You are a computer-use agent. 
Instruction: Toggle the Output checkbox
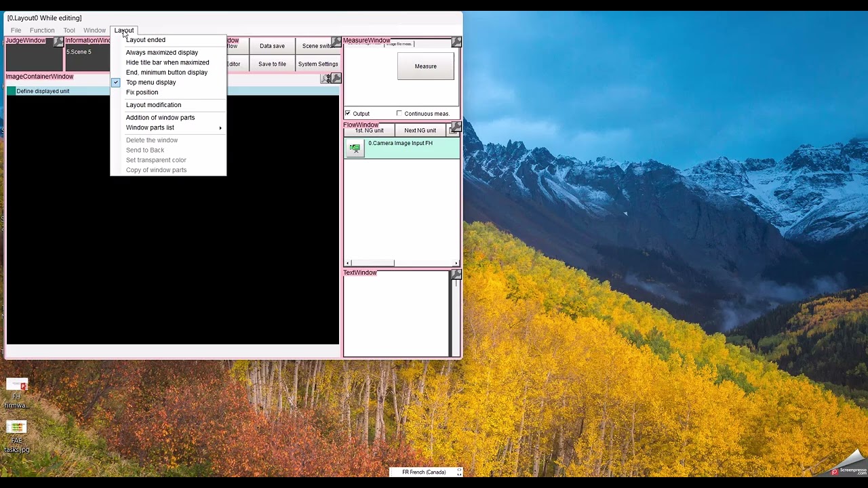point(348,113)
